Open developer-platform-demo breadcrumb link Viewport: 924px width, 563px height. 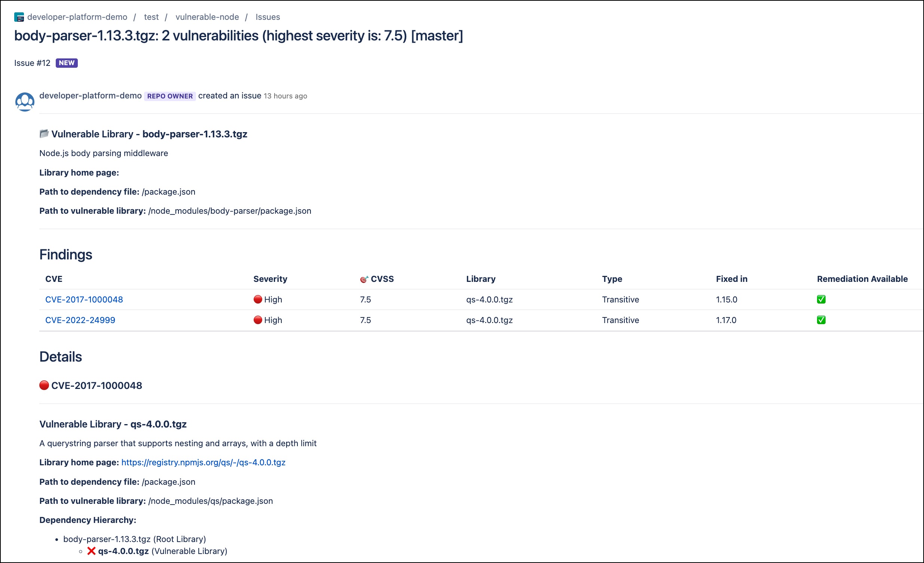point(77,17)
